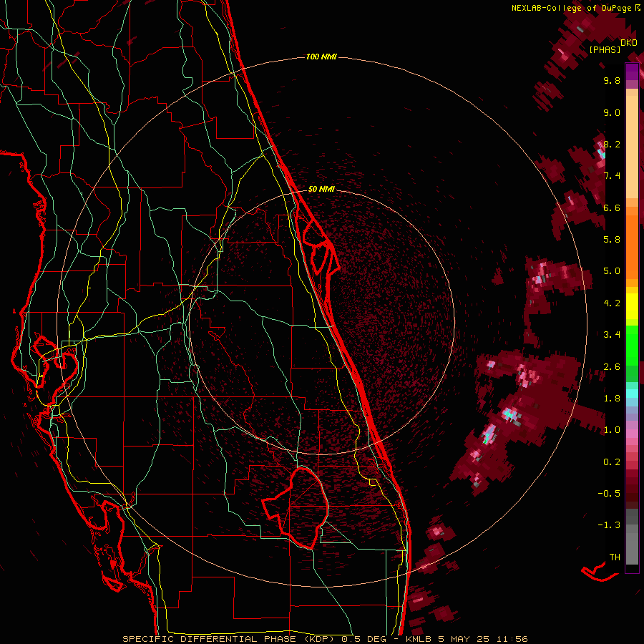644x644 pixels.
Task: Click the 3.4 scale value
Action: click(x=612, y=334)
